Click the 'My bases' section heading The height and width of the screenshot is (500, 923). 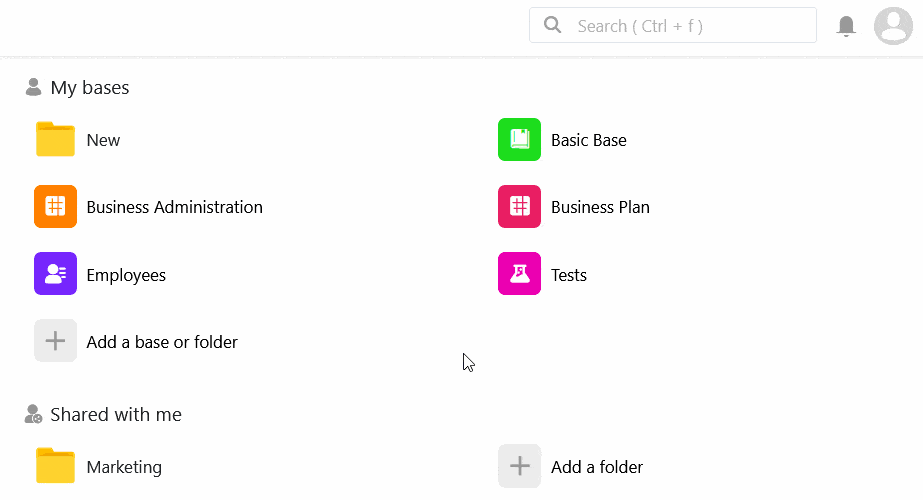click(x=89, y=88)
